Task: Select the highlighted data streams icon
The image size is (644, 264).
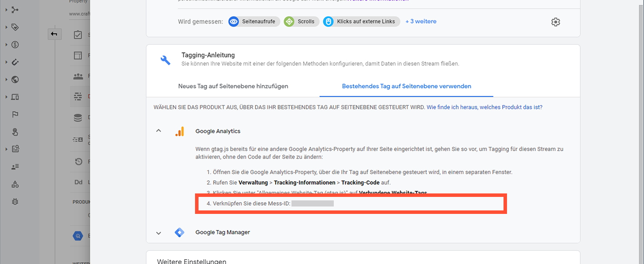Action: tap(78, 97)
